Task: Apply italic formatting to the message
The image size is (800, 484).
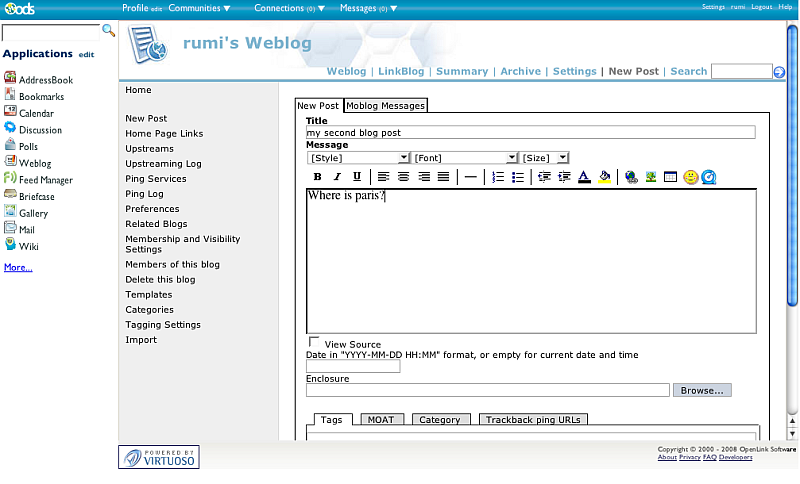Action: pos(337,177)
